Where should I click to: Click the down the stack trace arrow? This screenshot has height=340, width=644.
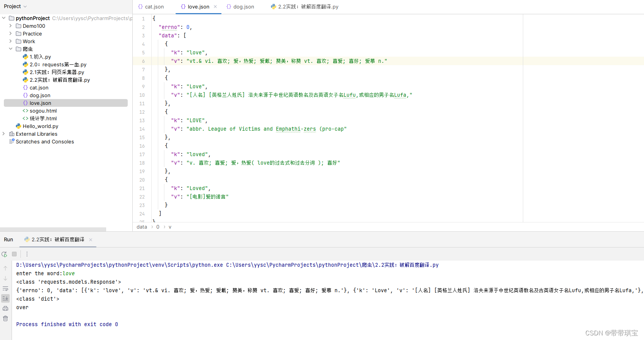click(5, 278)
